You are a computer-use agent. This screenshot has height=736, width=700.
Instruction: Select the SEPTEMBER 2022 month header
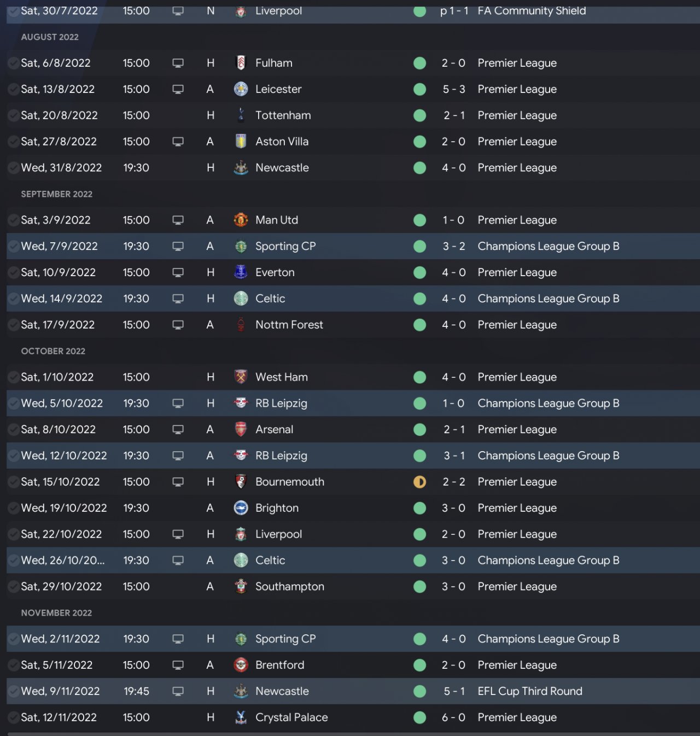56,194
